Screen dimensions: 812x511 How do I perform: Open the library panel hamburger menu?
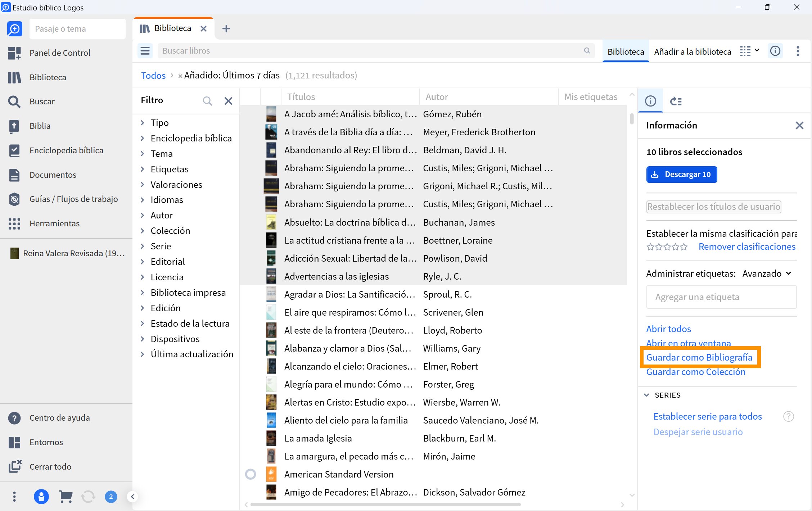(145, 51)
